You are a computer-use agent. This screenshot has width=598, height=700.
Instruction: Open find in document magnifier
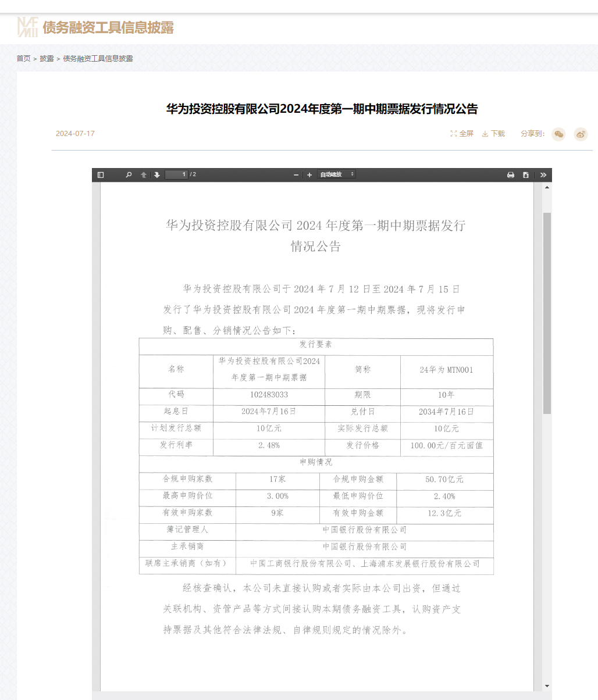pos(129,175)
